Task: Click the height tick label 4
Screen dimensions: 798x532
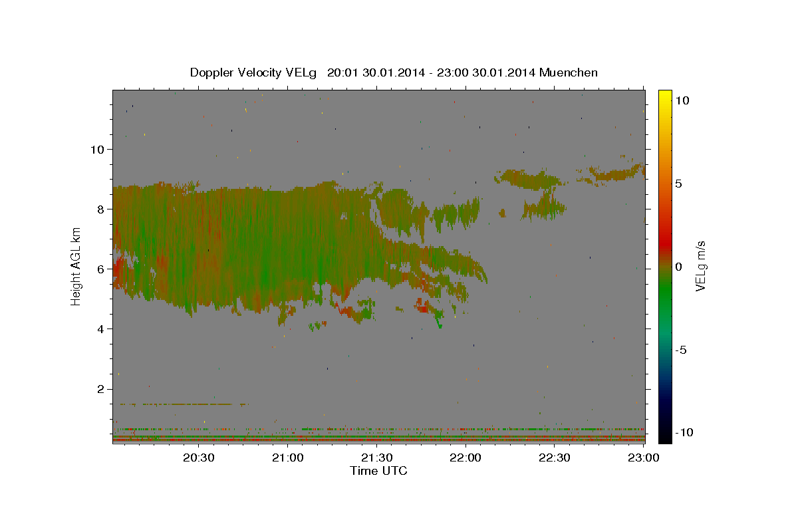Action: tap(102, 329)
